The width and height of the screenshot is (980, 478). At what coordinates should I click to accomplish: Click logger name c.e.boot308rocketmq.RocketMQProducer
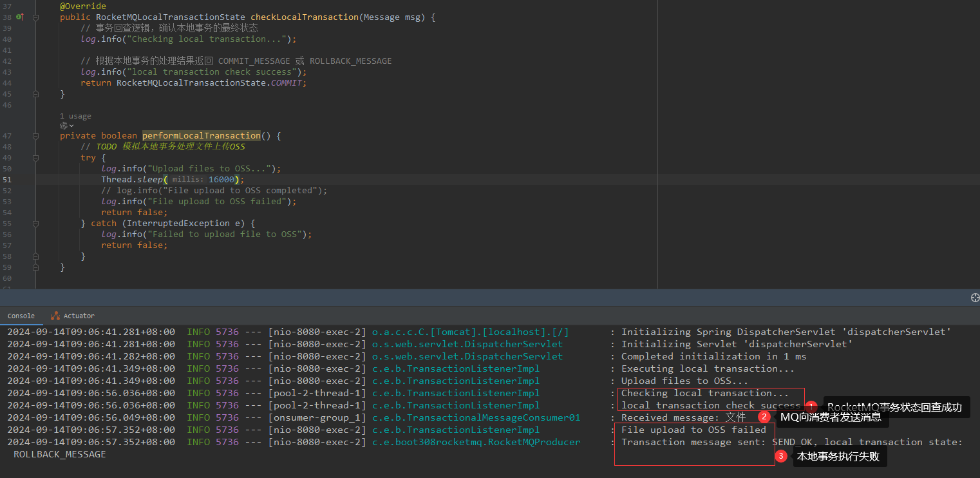pos(476,443)
